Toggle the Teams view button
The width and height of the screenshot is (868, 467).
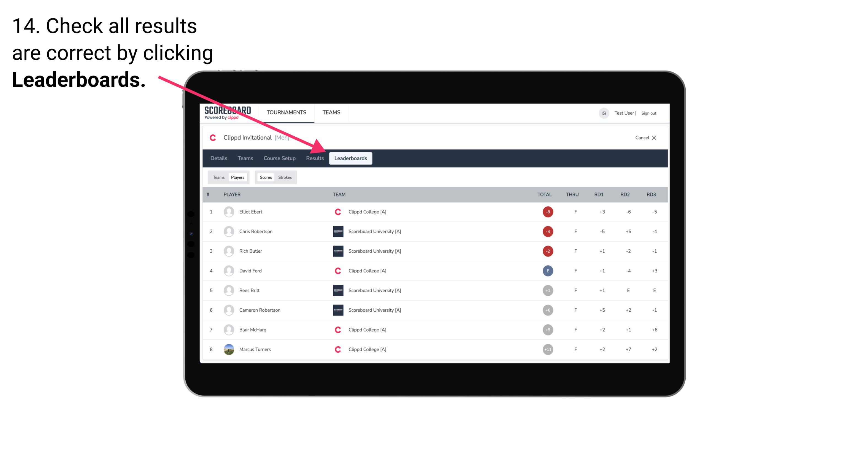point(217,177)
